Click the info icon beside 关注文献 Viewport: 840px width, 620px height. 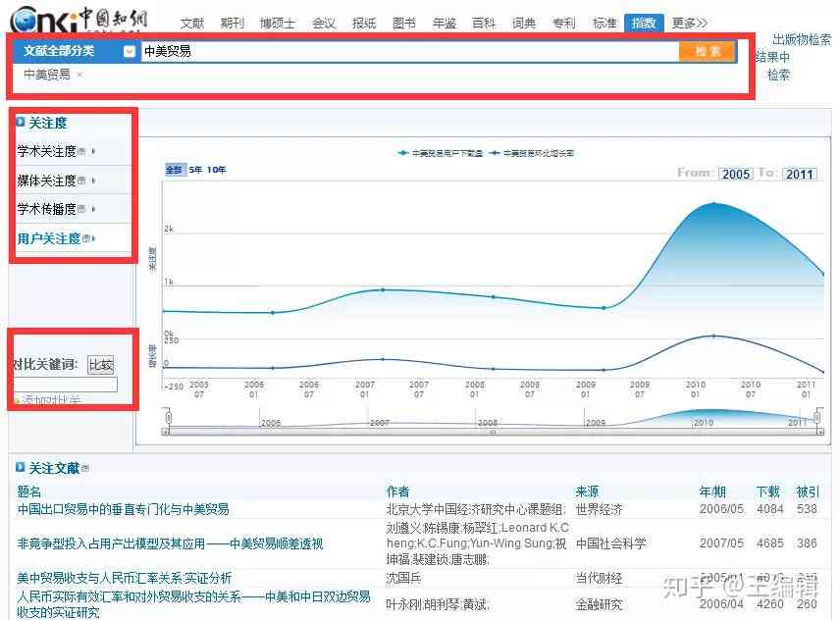[x=85, y=469]
